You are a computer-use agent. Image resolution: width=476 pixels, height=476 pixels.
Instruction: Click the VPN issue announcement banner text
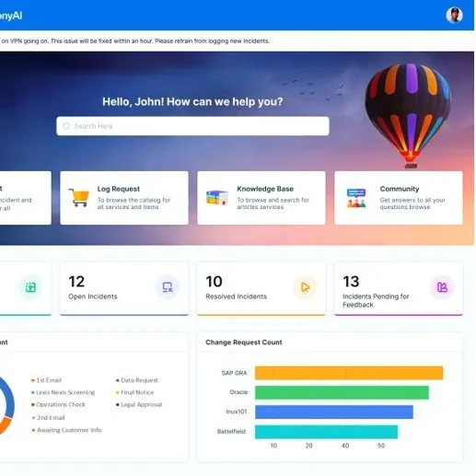pos(135,41)
